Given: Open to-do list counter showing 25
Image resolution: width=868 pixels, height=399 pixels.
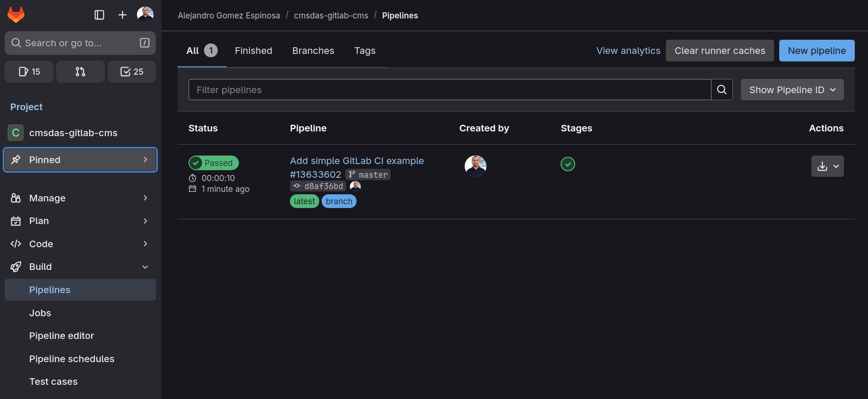Looking at the screenshot, I should click(132, 71).
